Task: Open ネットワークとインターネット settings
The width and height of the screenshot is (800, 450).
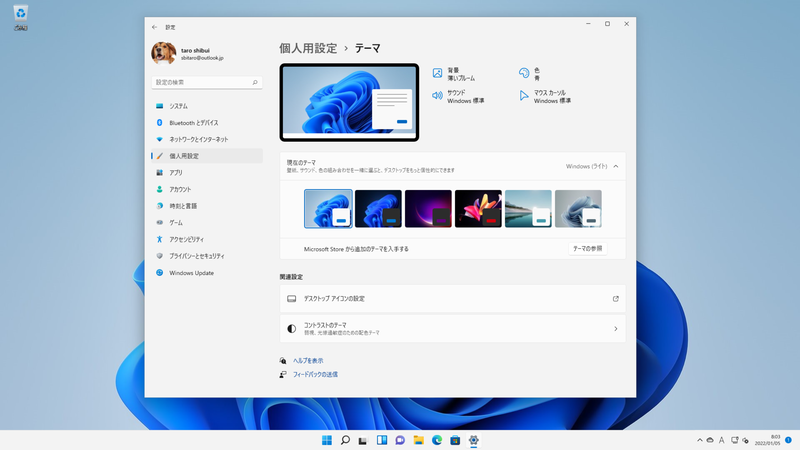Action: pos(207,139)
